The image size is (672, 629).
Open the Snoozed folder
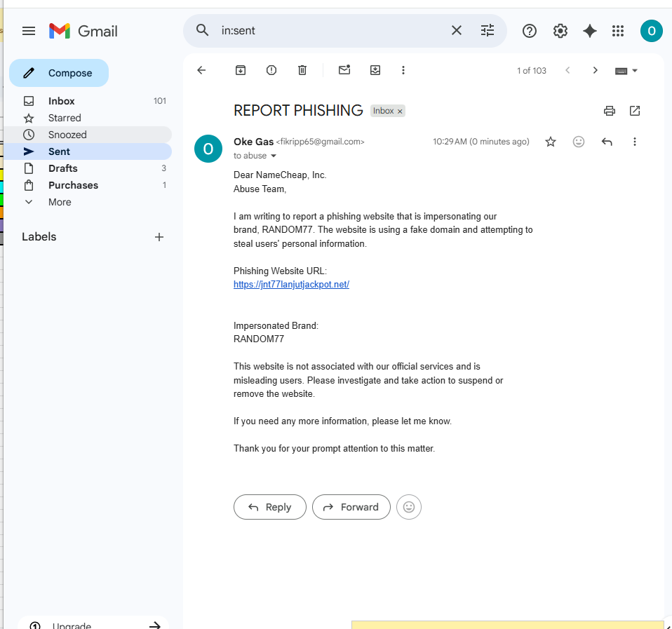(88, 135)
